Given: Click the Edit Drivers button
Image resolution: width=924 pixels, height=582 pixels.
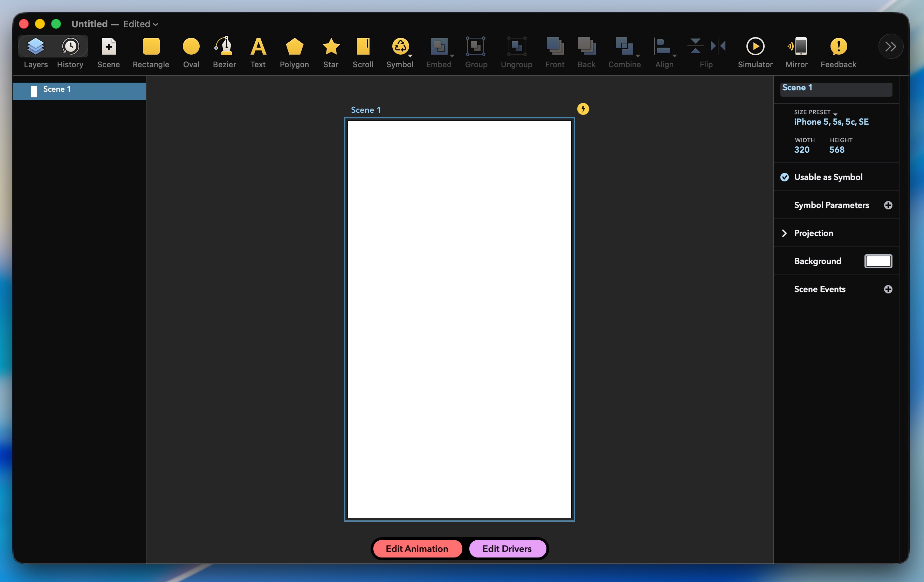Looking at the screenshot, I should pos(507,549).
